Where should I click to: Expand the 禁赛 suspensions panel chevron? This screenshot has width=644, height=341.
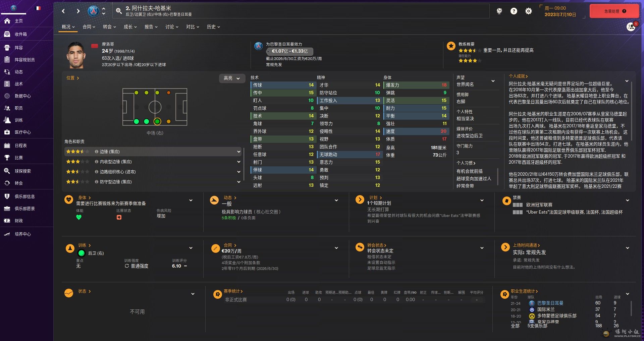click(x=628, y=200)
